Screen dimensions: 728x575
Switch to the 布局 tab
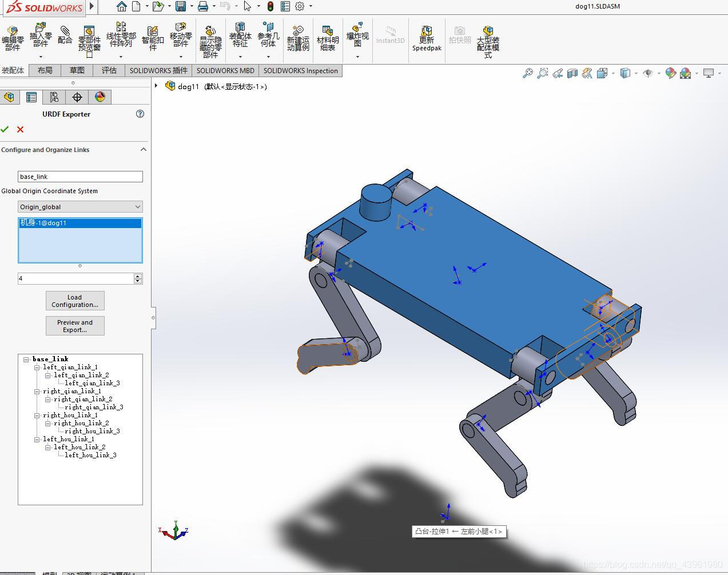click(45, 70)
